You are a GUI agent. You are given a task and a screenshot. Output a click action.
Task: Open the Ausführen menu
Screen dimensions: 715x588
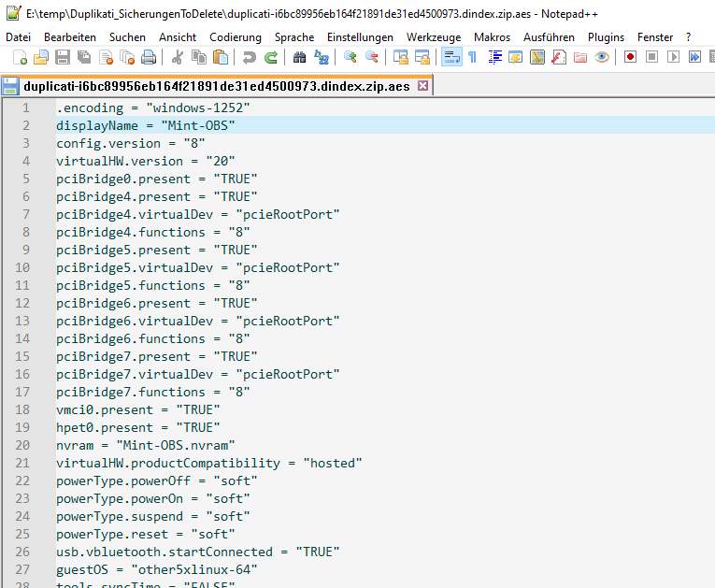549,37
